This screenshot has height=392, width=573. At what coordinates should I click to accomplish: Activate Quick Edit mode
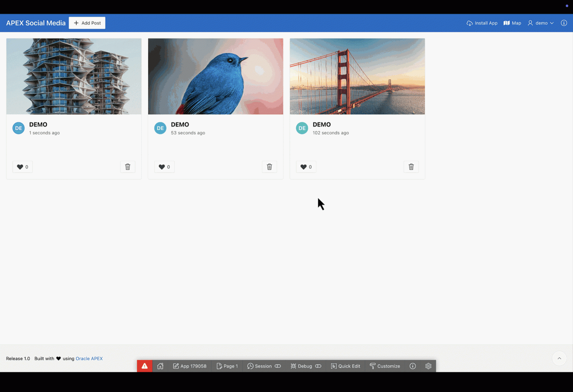point(345,366)
